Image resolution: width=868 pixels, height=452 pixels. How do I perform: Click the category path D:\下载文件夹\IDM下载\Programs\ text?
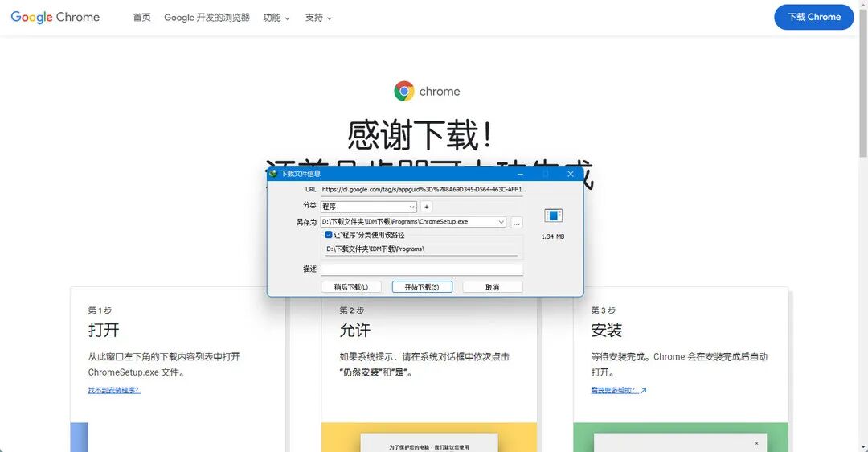coord(375,249)
